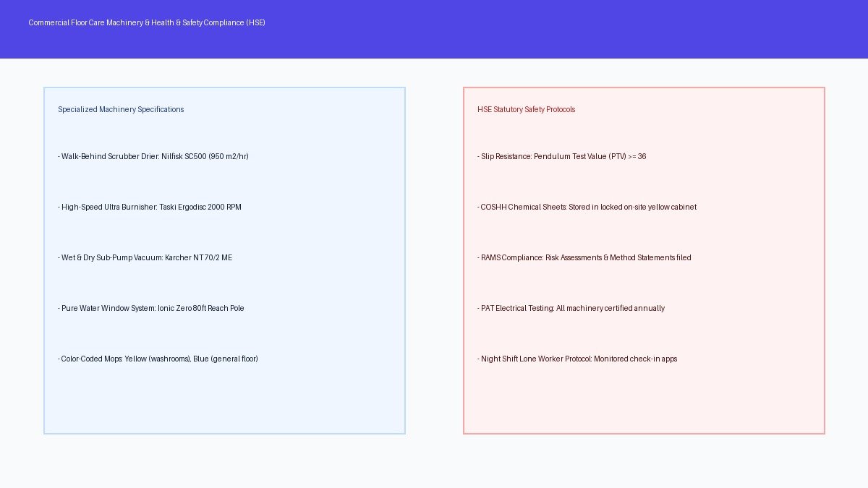The width and height of the screenshot is (868, 488).
Task: Select the RAMS Compliance bullet text
Action: [x=584, y=257]
